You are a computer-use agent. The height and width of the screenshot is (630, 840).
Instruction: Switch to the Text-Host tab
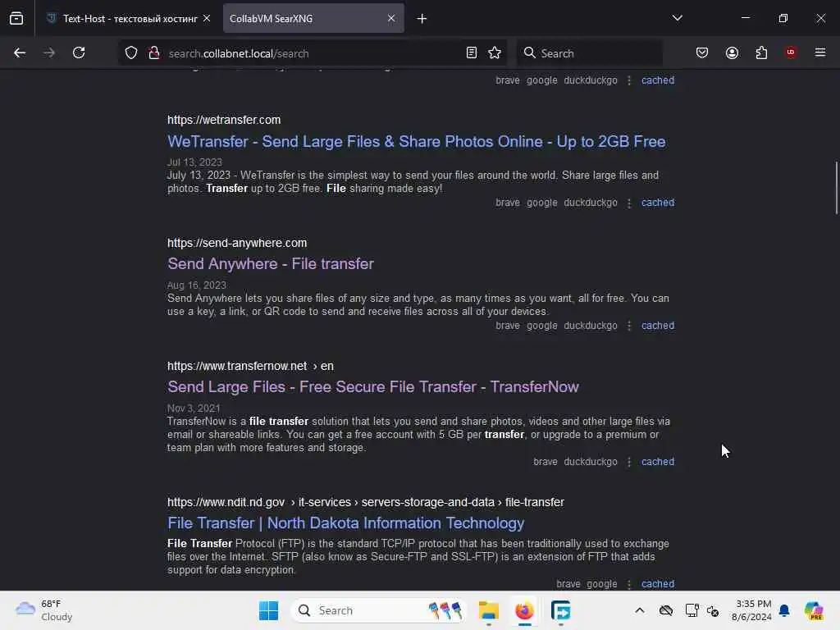coord(129,19)
